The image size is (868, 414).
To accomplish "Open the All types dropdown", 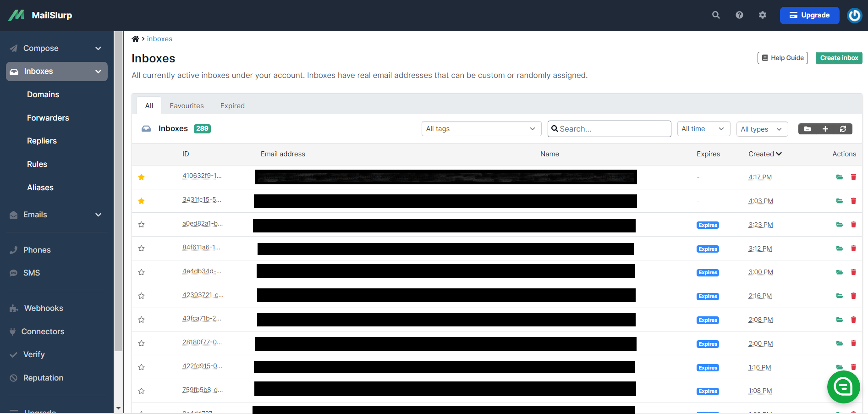I will [762, 129].
